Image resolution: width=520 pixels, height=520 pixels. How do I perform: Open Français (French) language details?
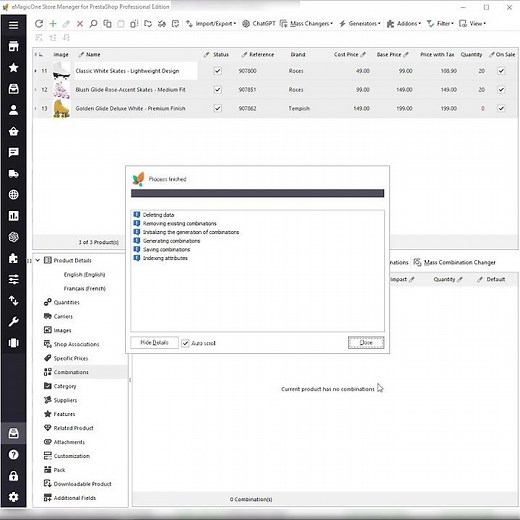point(84,288)
